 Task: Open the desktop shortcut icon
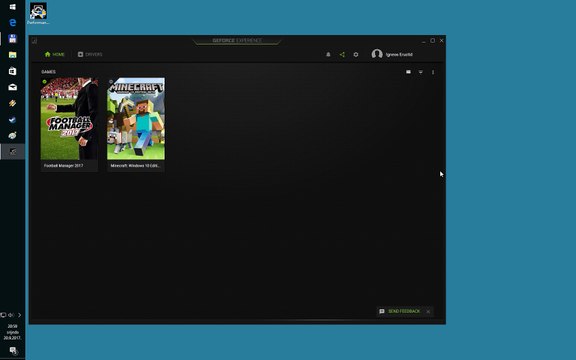click(x=38, y=14)
